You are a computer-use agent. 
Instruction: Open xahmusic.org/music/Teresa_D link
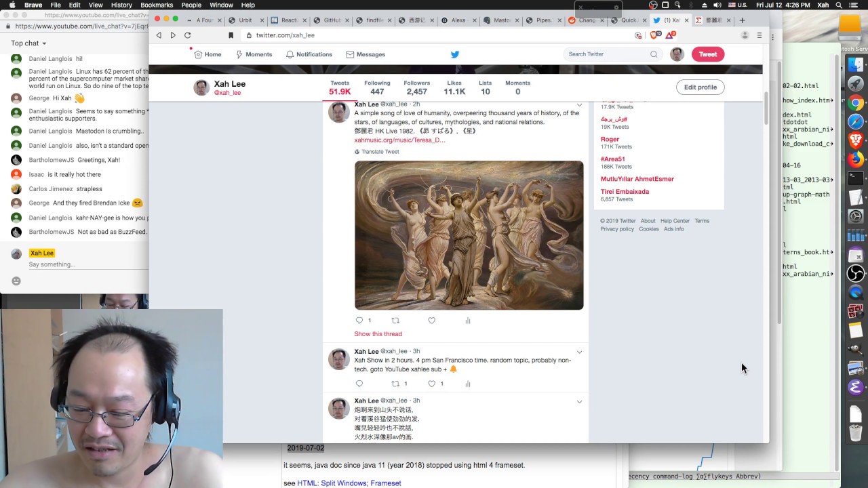coord(399,140)
